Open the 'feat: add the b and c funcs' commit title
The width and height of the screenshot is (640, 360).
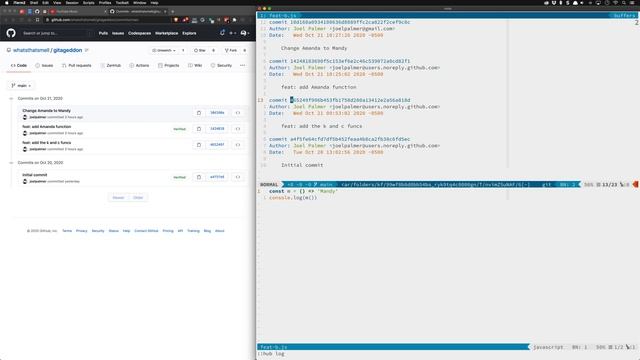(x=47, y=142)
